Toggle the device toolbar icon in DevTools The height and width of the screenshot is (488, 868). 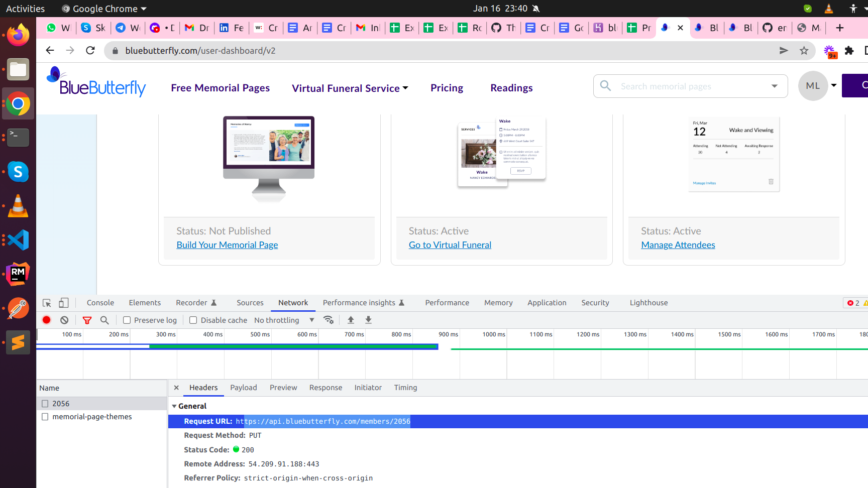click(x=63, y=303)
